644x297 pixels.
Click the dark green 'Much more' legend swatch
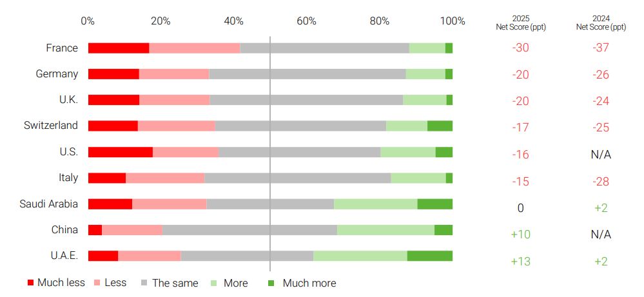pyautogui.click(x=271, y=283)
